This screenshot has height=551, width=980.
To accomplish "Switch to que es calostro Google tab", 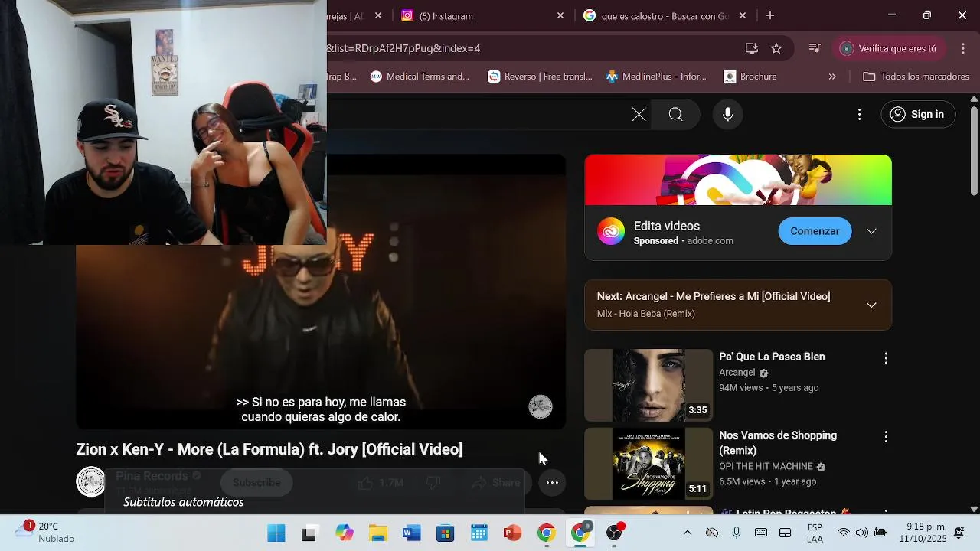I will tap(663, 15).
